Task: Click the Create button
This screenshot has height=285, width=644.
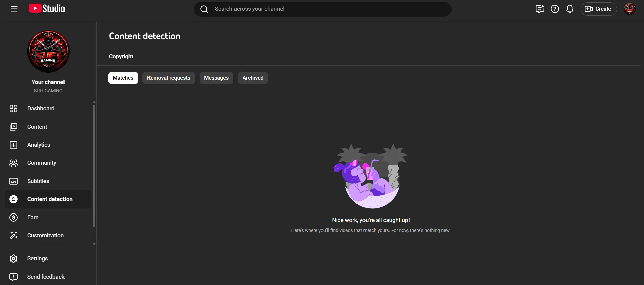Action: (599, 9)
